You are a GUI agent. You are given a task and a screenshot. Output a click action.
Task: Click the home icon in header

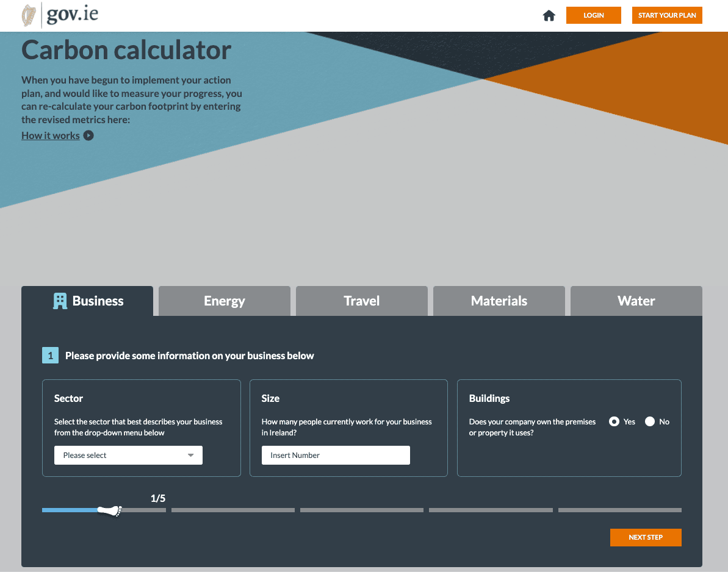(549, 16)
